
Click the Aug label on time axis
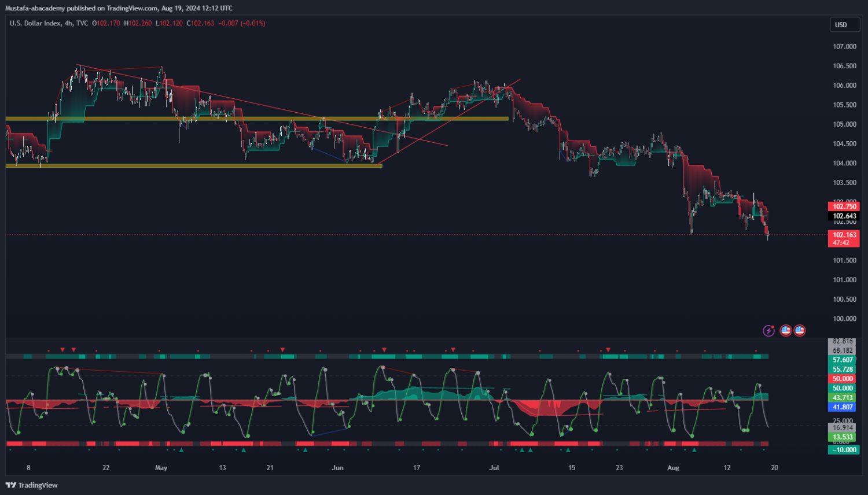673,468
